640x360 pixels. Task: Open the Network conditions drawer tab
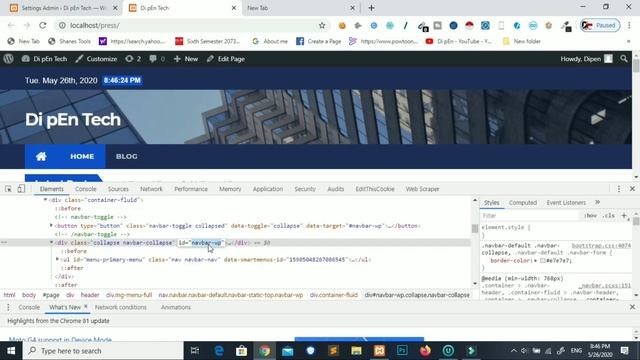tap(120, 307)
